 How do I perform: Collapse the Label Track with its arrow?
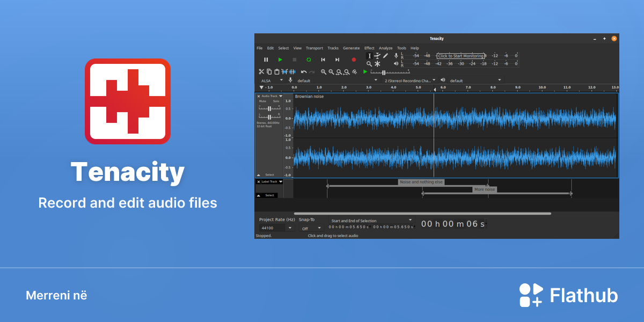click(x=258, y=195)
